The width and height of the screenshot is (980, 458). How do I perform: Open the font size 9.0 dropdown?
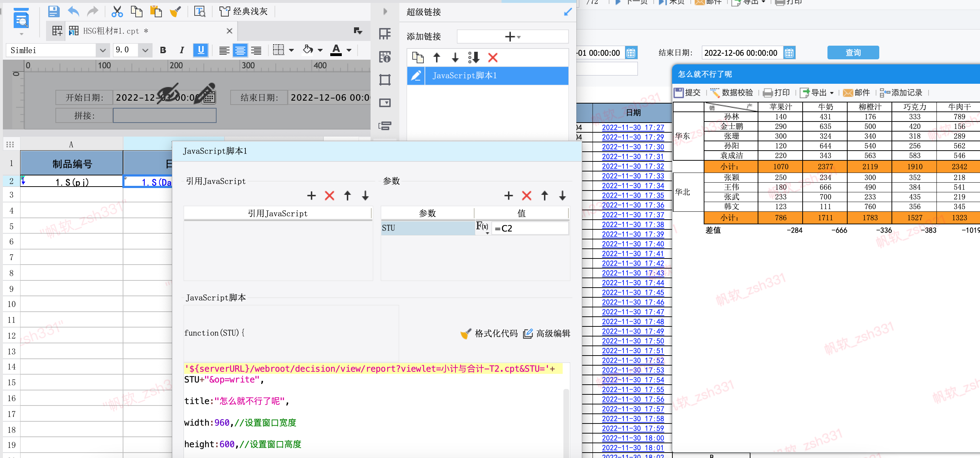[145, 50]
